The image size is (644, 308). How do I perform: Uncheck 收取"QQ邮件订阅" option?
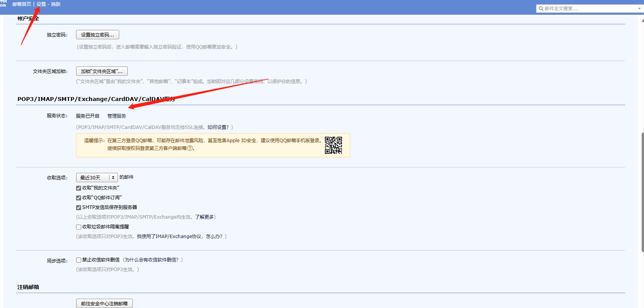79,198
